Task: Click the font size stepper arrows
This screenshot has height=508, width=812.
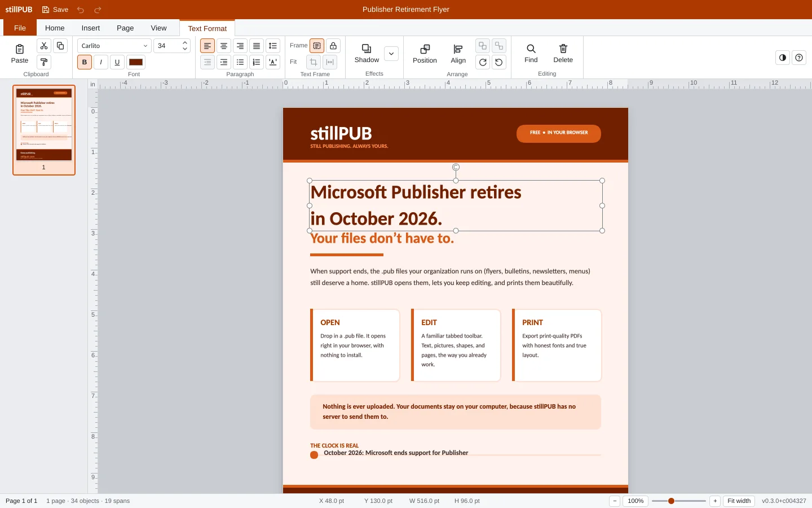Action: 185,46
